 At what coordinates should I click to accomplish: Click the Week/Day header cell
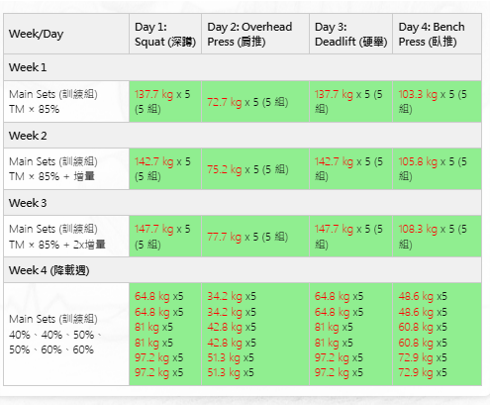click(66, 34)
